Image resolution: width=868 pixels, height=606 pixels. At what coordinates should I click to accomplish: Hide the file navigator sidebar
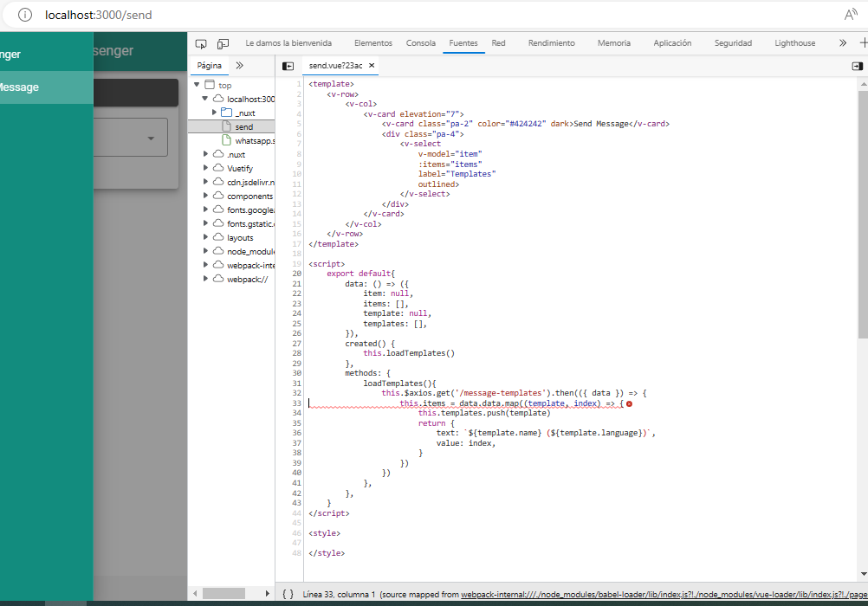(x=288, y=66)
